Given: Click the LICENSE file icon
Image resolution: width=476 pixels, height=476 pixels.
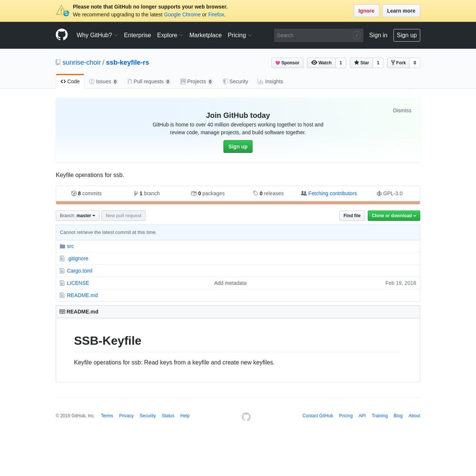Looking at the screenshot, I should pyautogui.click(x=62, y=283).
